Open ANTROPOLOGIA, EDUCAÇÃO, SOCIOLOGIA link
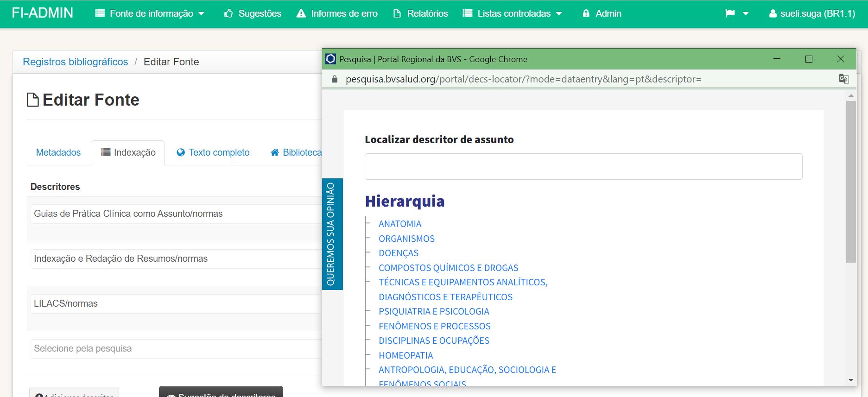Image resolution: width=868 pixels, height=397 pixels. click(x=467, y=376)
